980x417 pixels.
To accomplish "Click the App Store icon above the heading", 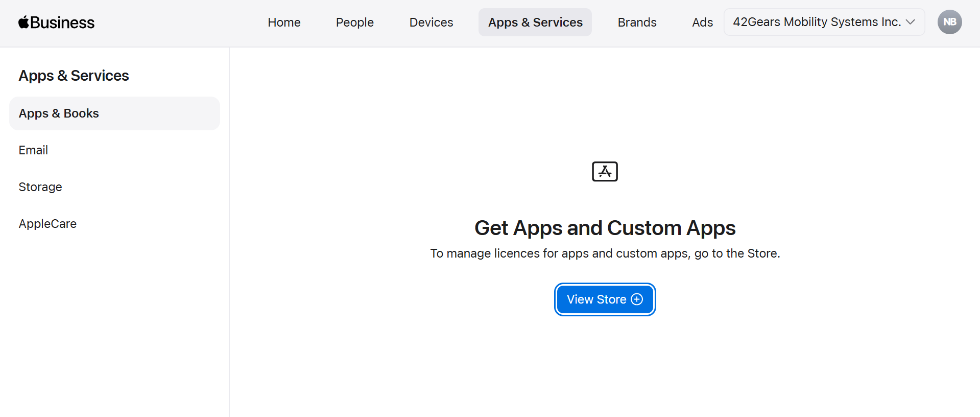I will tap(605, 172).
